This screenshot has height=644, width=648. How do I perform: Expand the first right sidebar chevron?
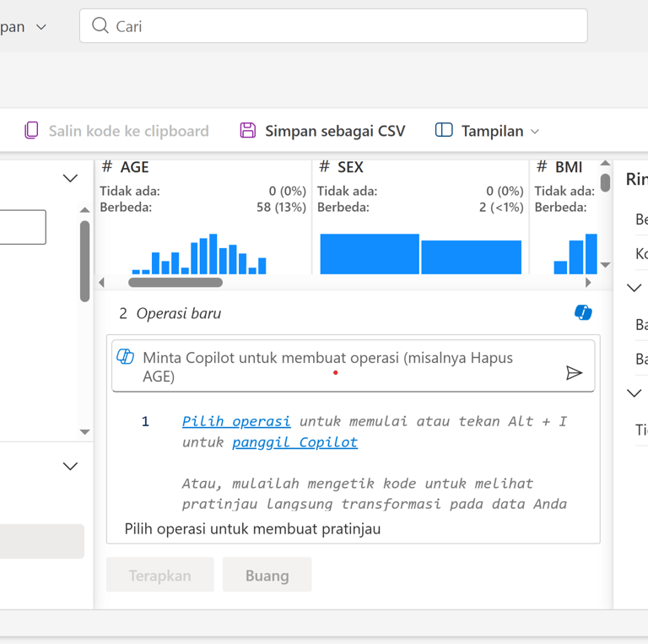pos(634,288)
